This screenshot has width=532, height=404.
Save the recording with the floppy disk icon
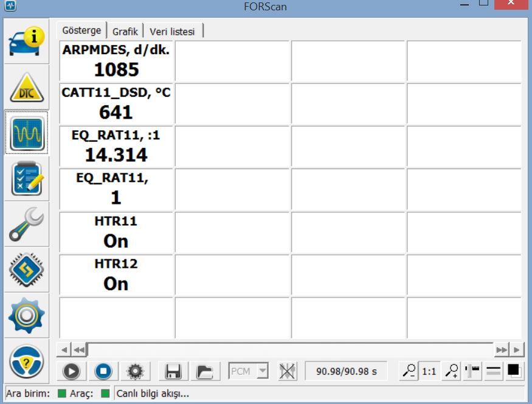click(x=173, y=371)
